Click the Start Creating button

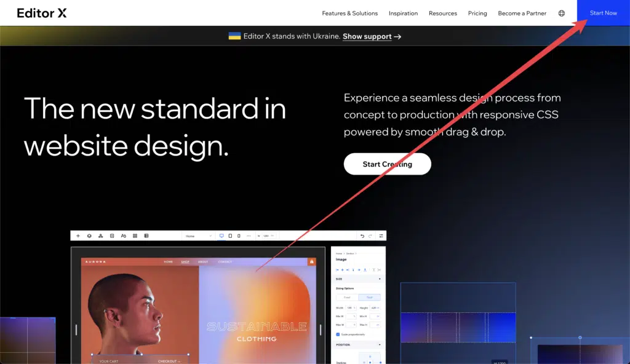388,164
